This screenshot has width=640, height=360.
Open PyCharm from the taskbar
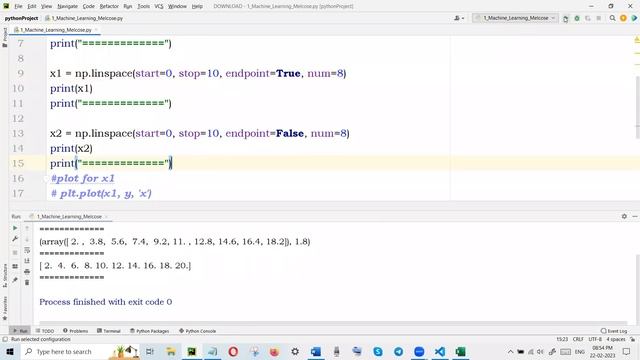pyautogui.click(x=191, y=351)
